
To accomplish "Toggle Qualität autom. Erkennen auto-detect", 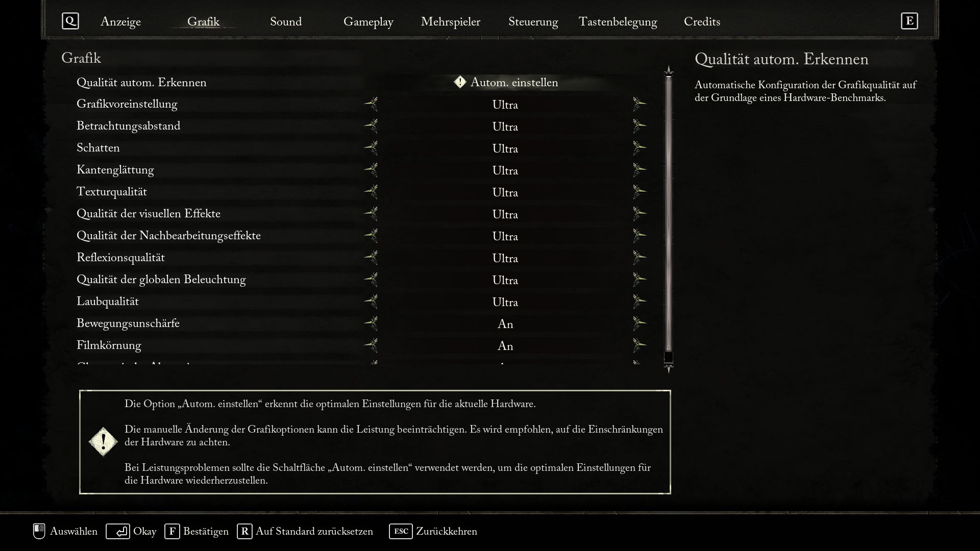I will [x=505, y=82].
